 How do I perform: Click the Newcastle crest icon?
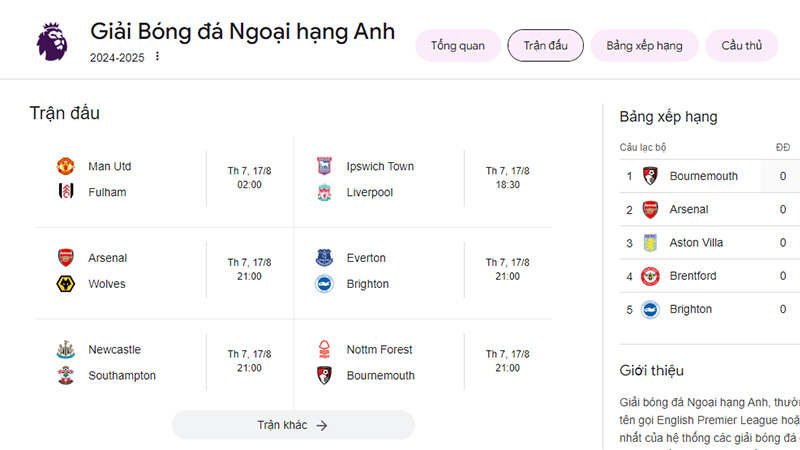(x=65, y=349)
